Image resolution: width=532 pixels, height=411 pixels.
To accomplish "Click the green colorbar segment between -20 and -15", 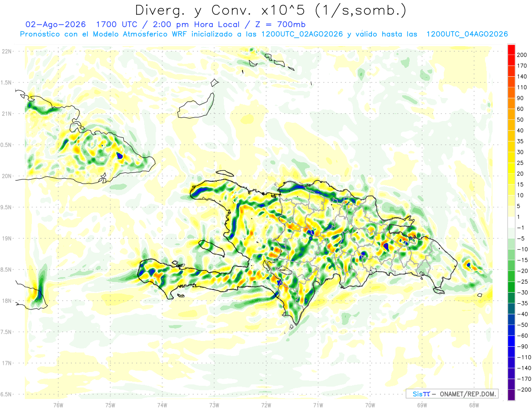I will tap(511, 265).
